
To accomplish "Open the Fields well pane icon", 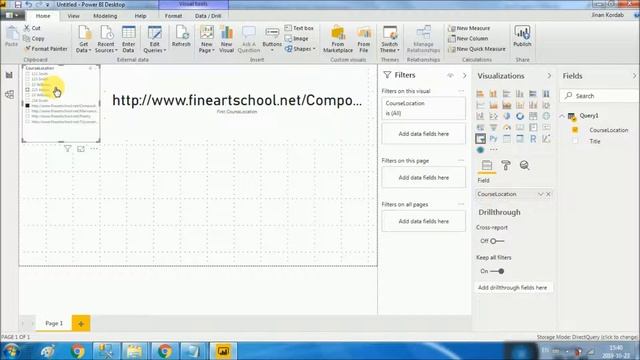I will pyautogui.click(x=487, y=165).
